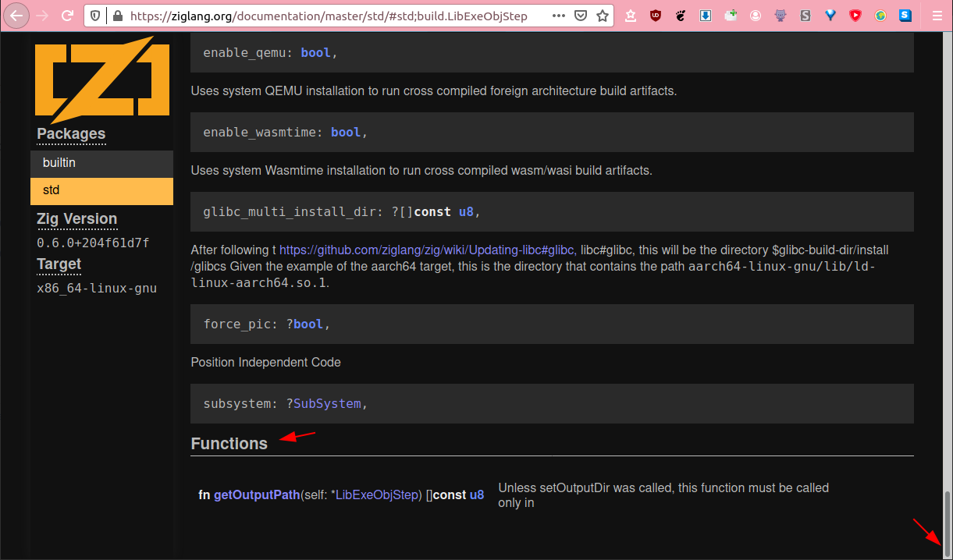Go back to the previous page
This screenshot has height=560, width=953.
click(x=16, y=15)
